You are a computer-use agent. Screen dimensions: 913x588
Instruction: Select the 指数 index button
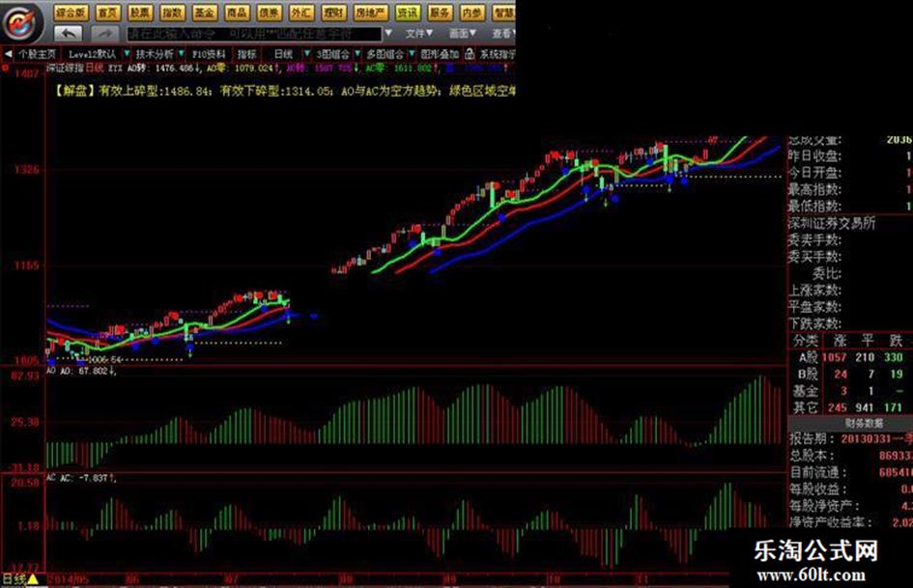pyautogui.click(x=172, y=13)
